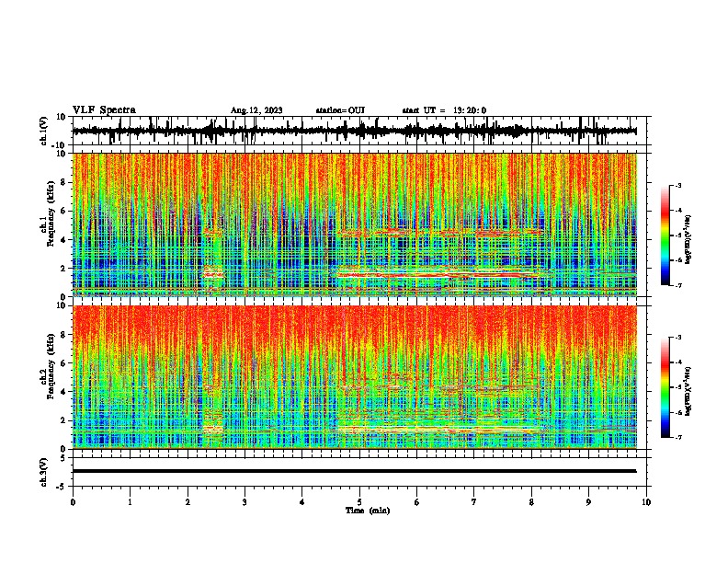Click inside the ch.1 spectrogram panel
The image size is (728, 563).
[355, 224]
